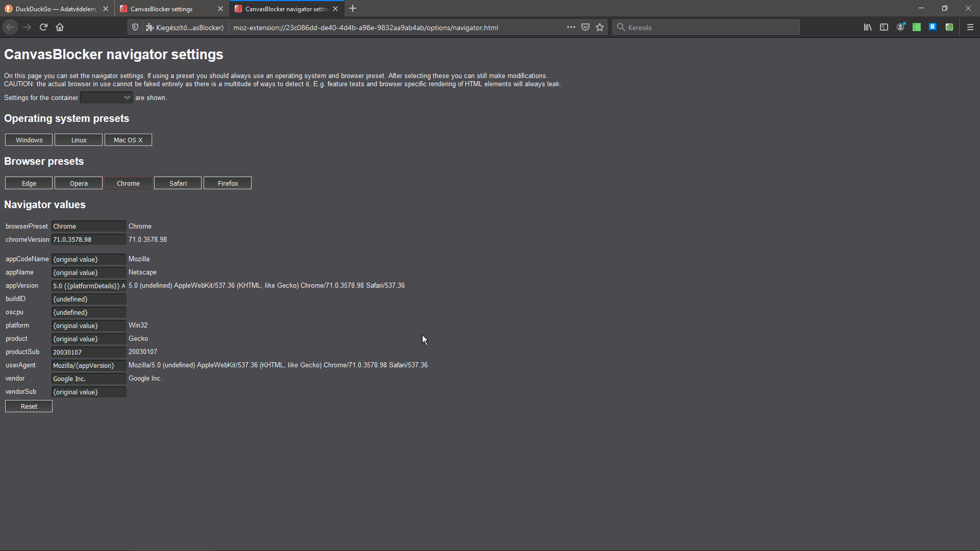The width and height of the screenshot is (980, 551).
Task: Apply the Linux operating system preset
Action: 79,140
